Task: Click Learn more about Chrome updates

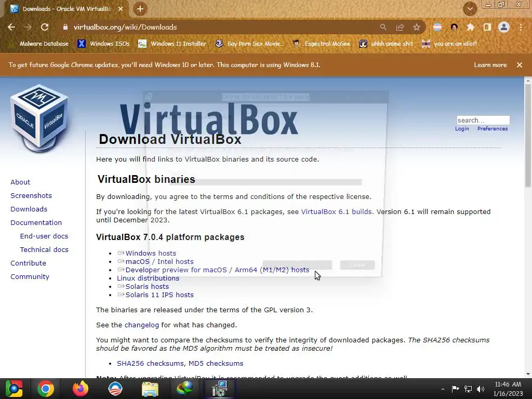Action: [490, 65]
